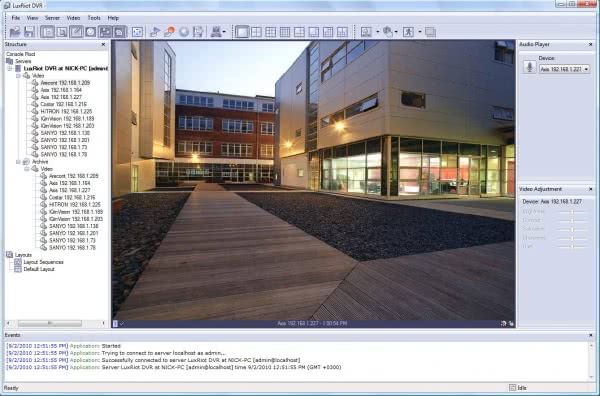The width and height of the screenshot is (600, 396).
Task: Click the Layout Sequences item
Action: tap(43, 262)
